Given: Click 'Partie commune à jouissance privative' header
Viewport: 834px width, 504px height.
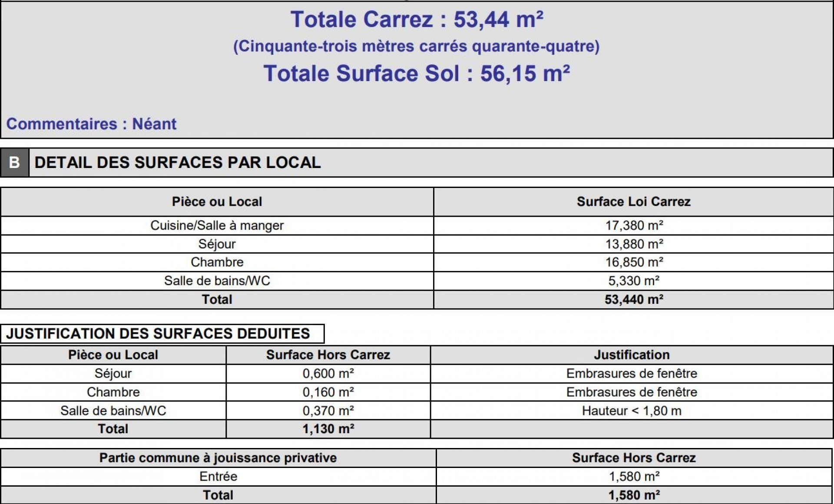Looking at the screenshot, I should tap(218, 458).
